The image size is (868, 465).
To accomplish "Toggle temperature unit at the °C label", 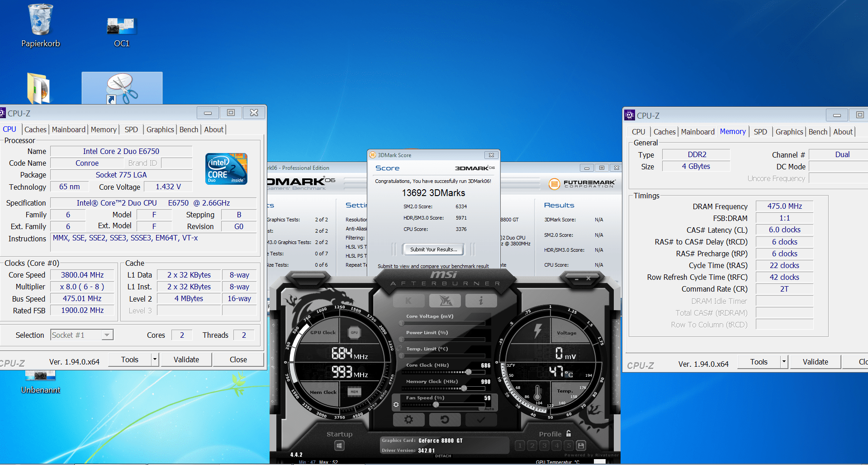I will coord(569,374).
